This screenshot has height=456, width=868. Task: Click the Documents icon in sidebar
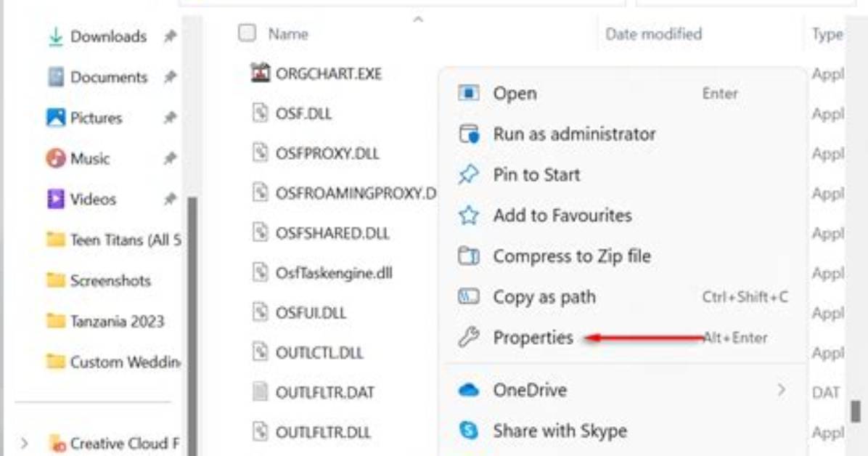click(x=55, y=77)
